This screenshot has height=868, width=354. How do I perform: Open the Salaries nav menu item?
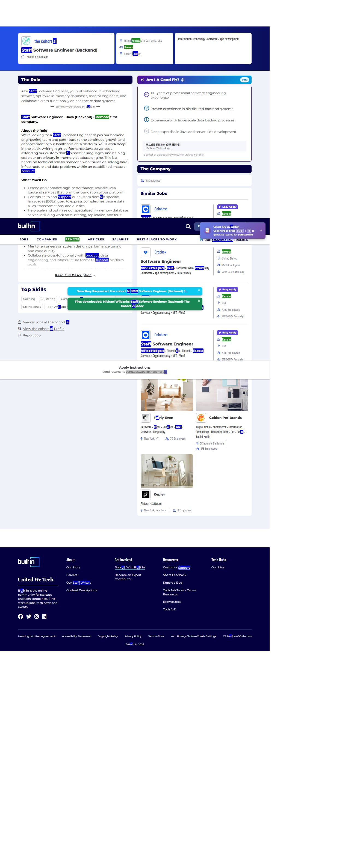click(x=120, y=240)
